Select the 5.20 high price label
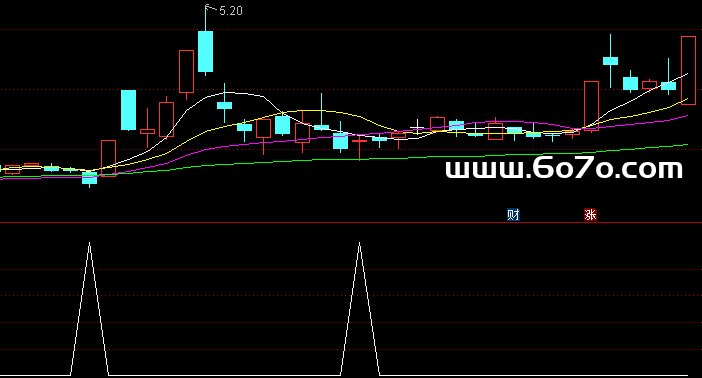702x378 pixels. pos(231,11)
